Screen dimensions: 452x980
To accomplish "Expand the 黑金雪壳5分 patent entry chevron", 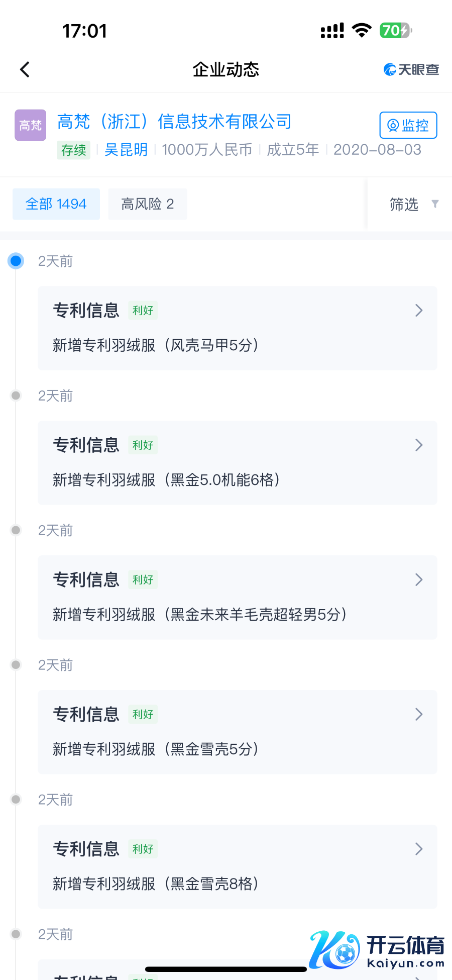I will point(419,715).
